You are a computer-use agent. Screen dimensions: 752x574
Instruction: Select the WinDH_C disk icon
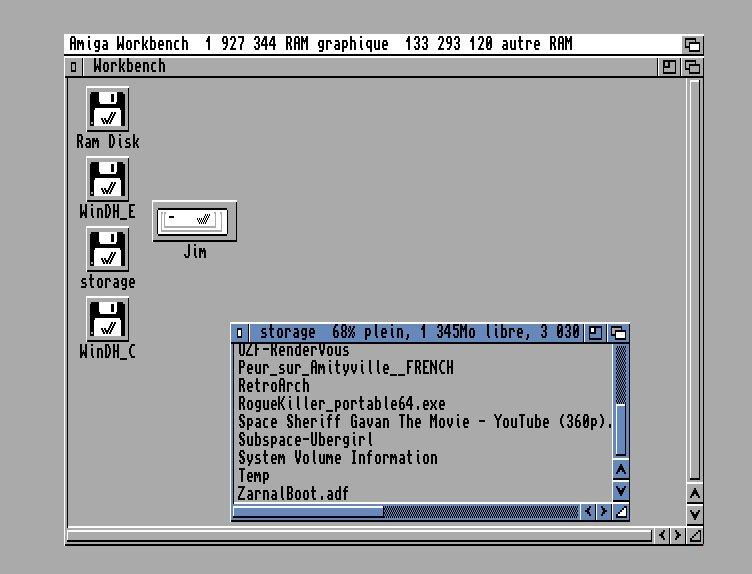(107, 319)
